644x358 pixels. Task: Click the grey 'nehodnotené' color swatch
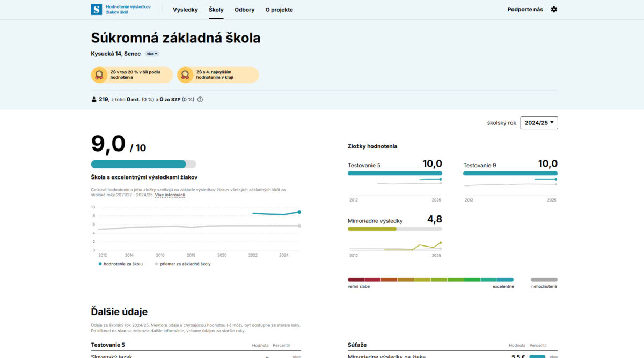coord(544,280)
